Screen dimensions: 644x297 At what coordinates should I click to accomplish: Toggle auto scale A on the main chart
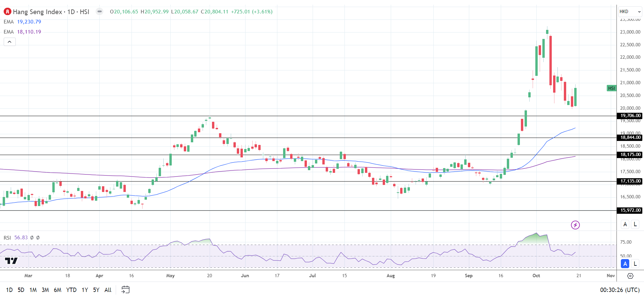pyautogui.click(x=625, y=224)
